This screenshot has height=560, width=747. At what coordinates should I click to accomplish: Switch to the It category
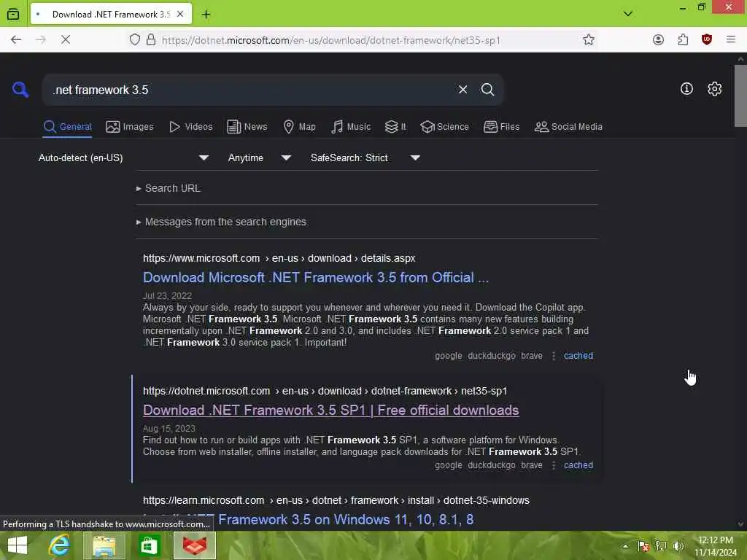coord(396,127)
